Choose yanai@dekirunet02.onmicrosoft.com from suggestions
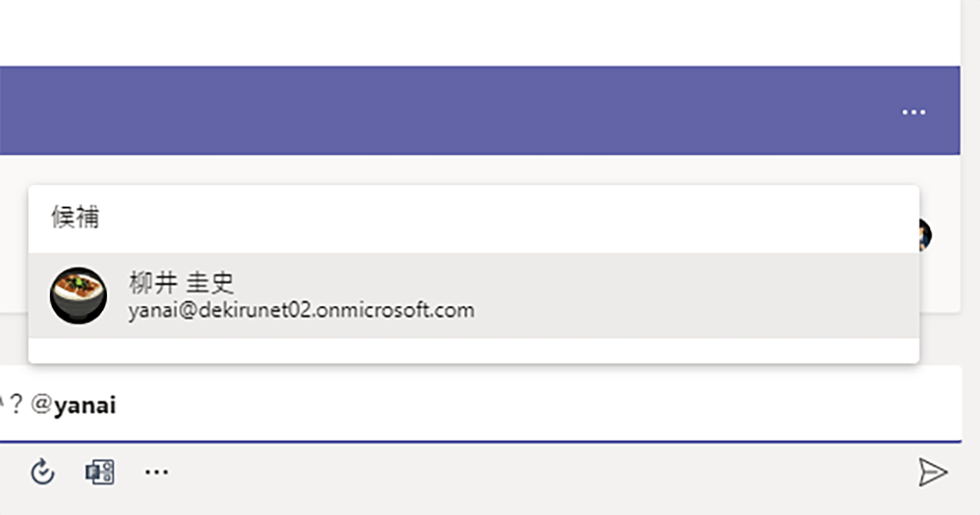 [301, 311]
